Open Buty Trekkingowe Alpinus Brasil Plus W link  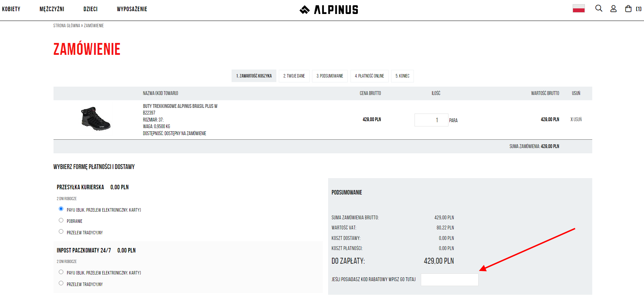pyautogui.click(x=180, y=106)
